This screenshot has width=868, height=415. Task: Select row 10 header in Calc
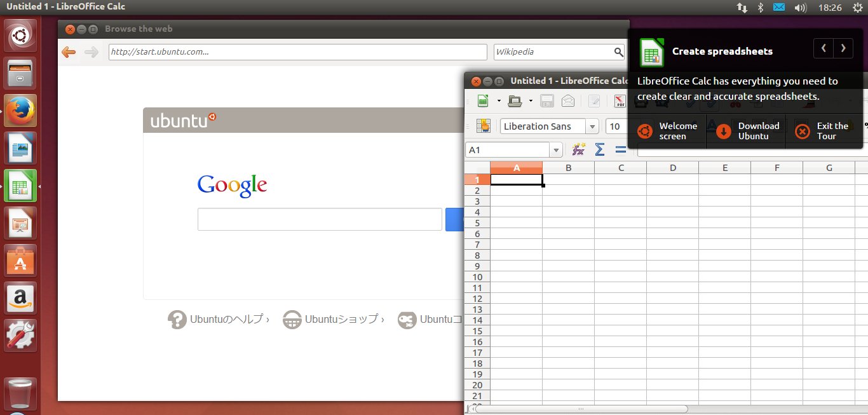[477, 277]
